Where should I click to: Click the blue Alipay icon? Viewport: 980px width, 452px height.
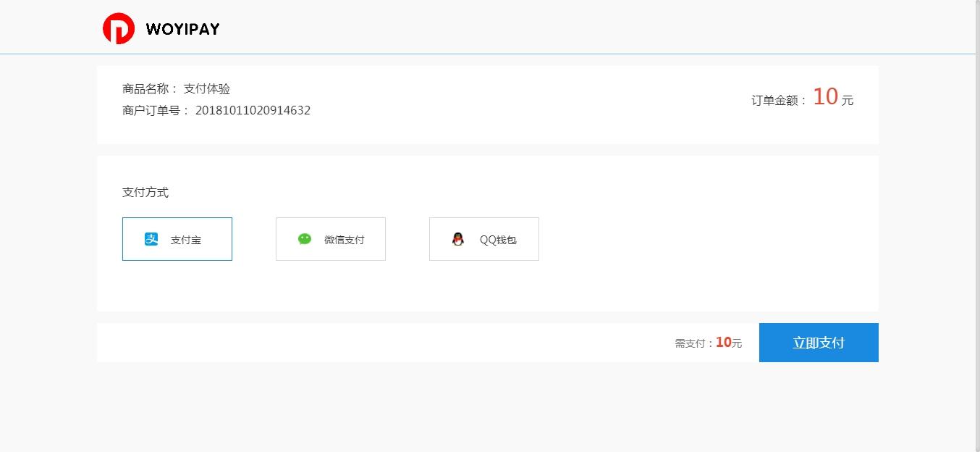coord(151,239)
